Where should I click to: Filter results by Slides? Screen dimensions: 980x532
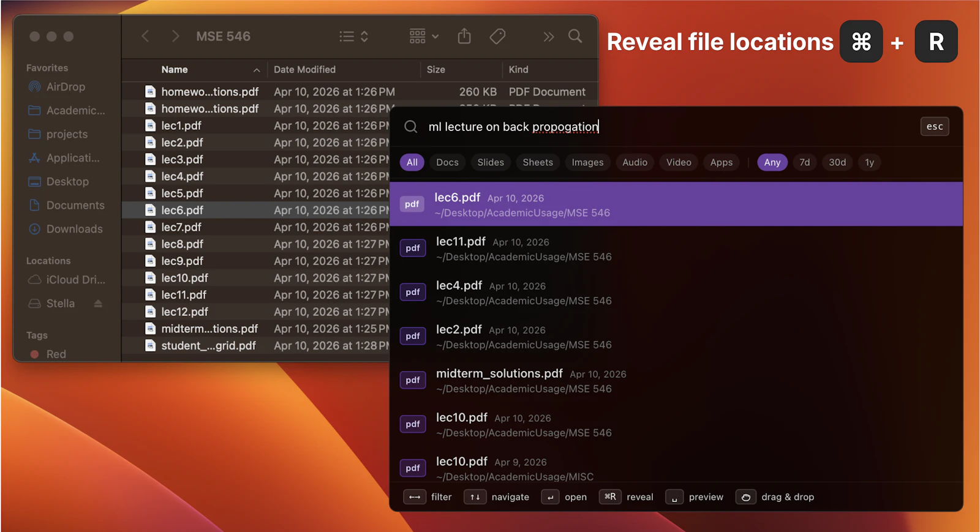coord(491,162)
